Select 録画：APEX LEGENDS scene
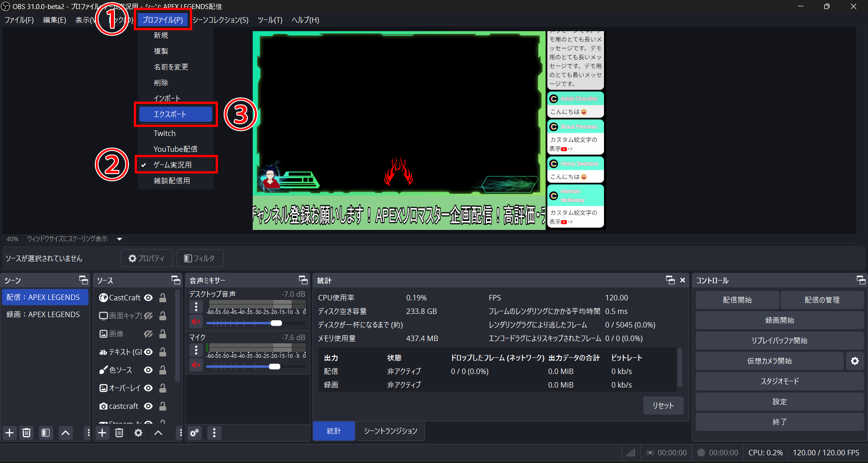868x463 pixels. point(45,314)
